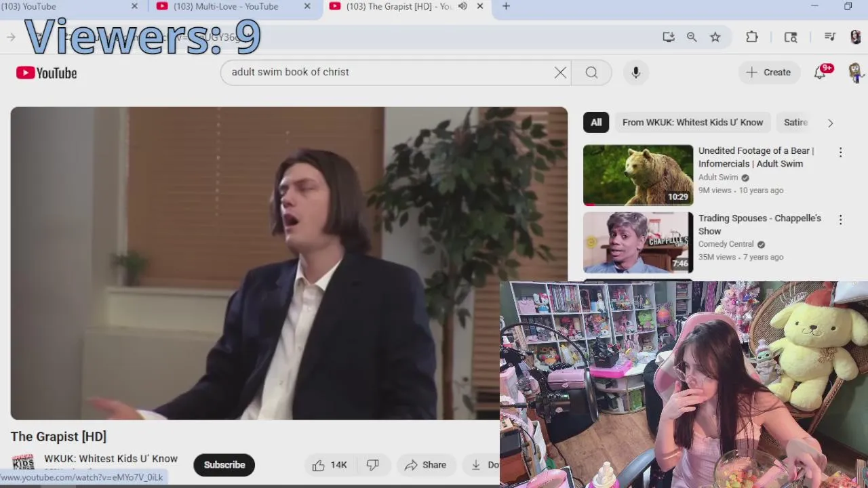Viewport: 868px width, 488px height.
Task: Click the install app icon in address bar
Action: click(669, 37)
